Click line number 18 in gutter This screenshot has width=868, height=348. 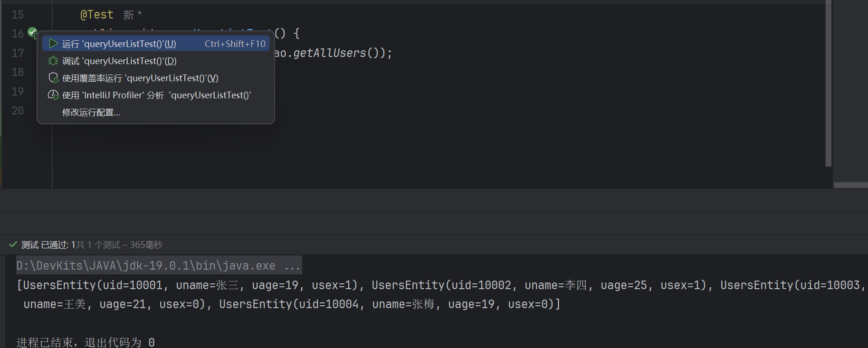pos(18,72)
